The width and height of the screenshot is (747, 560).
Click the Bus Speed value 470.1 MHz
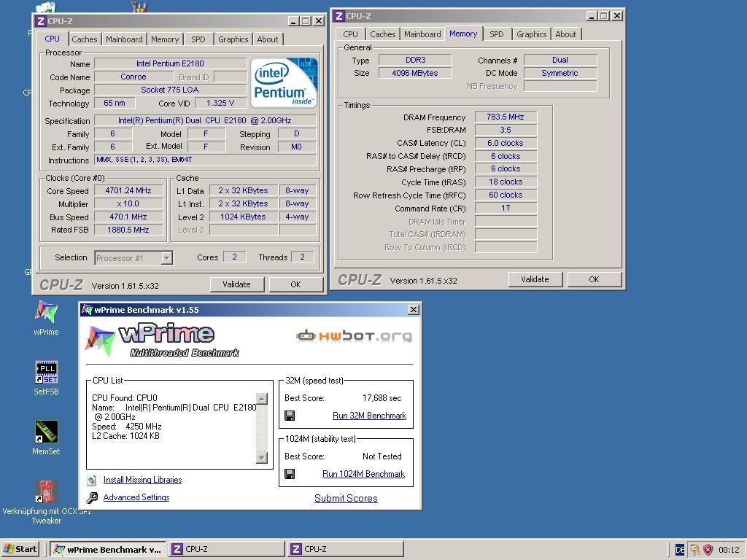pyautogui.click(x=128, y=217)
